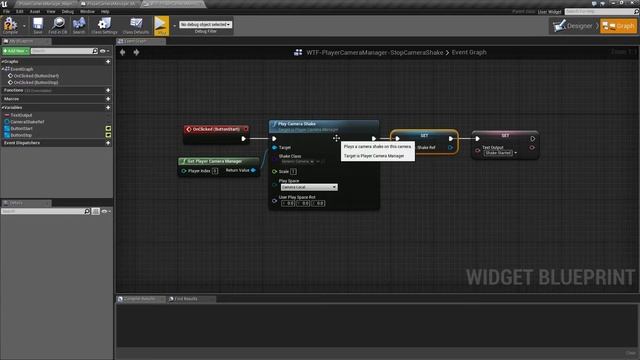The height and width of the screenshot is (360, 640).
Task: Select the CameraShakeRef variable
Action: click(x=27, y=122)
